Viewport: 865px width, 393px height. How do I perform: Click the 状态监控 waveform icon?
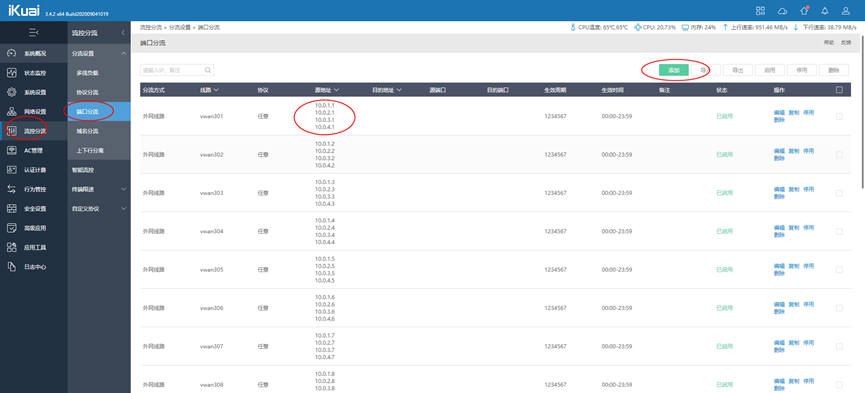[x=12, y=73]
